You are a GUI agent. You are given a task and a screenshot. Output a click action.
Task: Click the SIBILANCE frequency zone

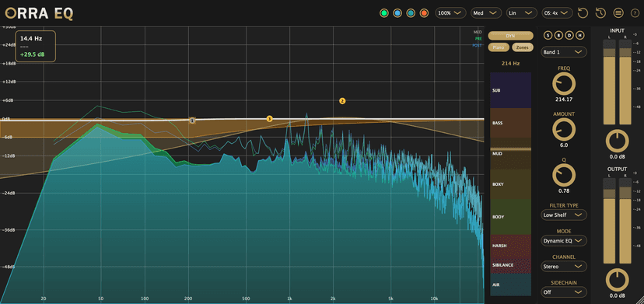pyautogui.click(x=510, y=265)
